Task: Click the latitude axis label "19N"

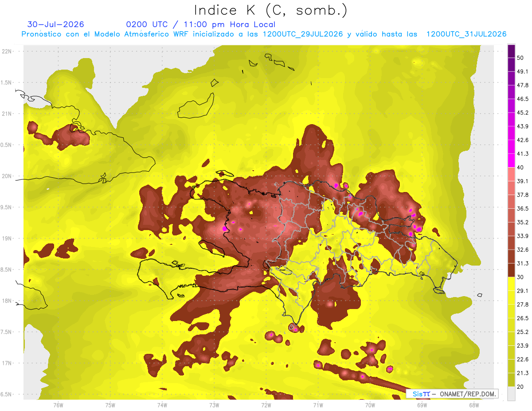Action: point(7,239)
